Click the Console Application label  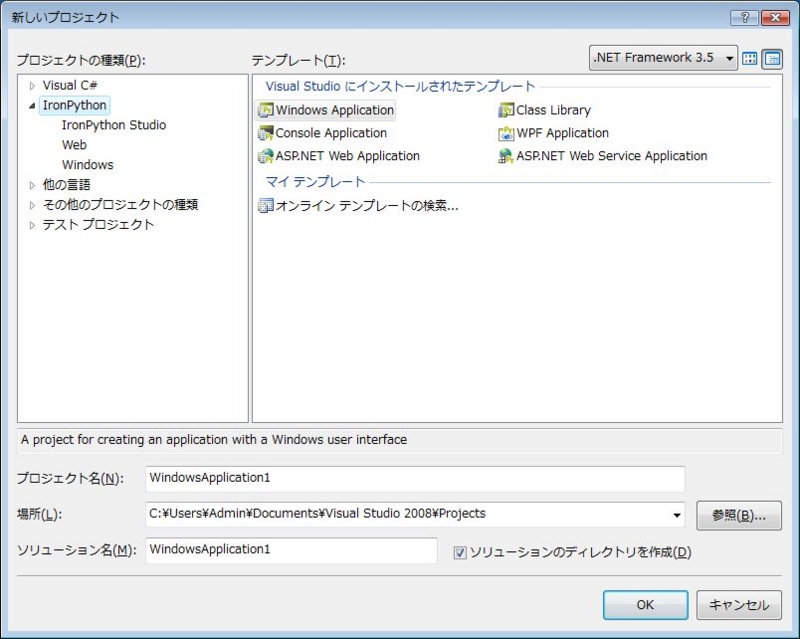[x=331, y=133]
